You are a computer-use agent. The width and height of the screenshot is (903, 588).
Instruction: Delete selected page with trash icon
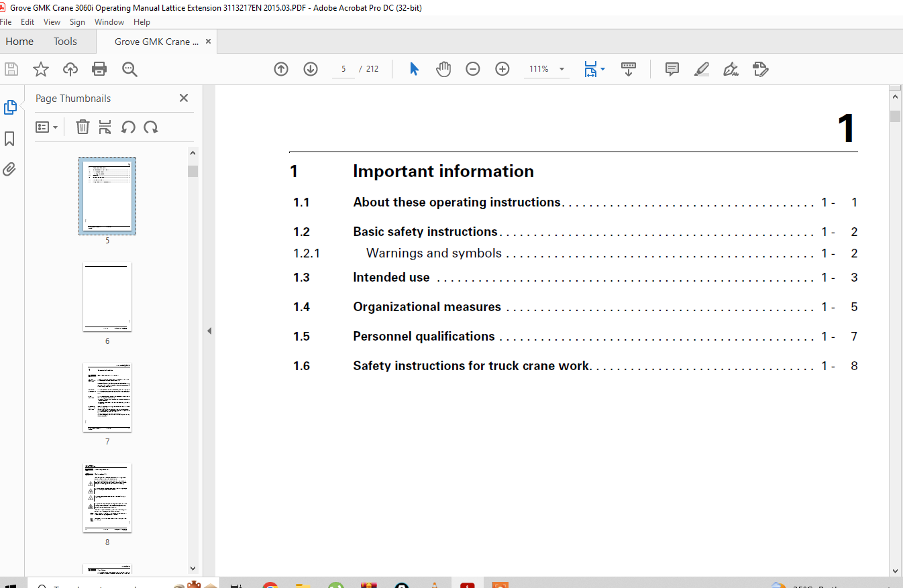(83, 127)
